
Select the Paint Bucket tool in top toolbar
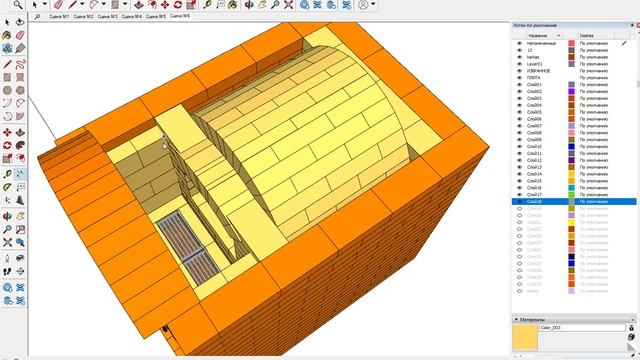(233, 5)
